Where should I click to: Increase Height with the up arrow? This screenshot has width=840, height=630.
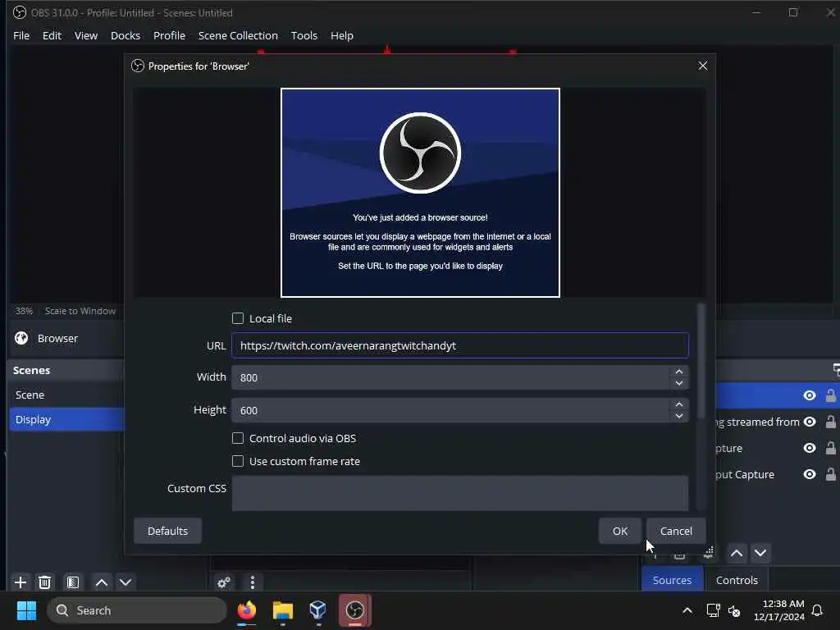tap(678, 404)
